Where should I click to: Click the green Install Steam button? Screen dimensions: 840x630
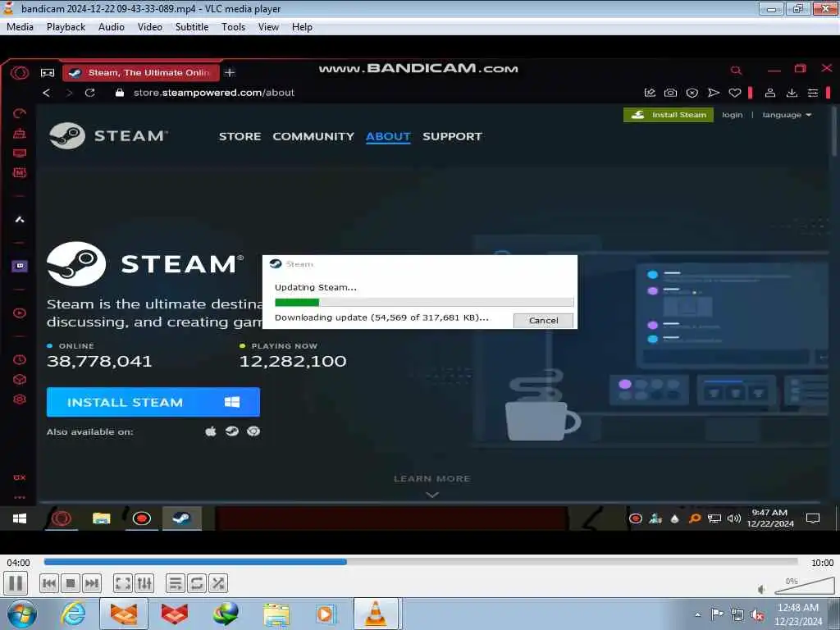tap(668, 115)
